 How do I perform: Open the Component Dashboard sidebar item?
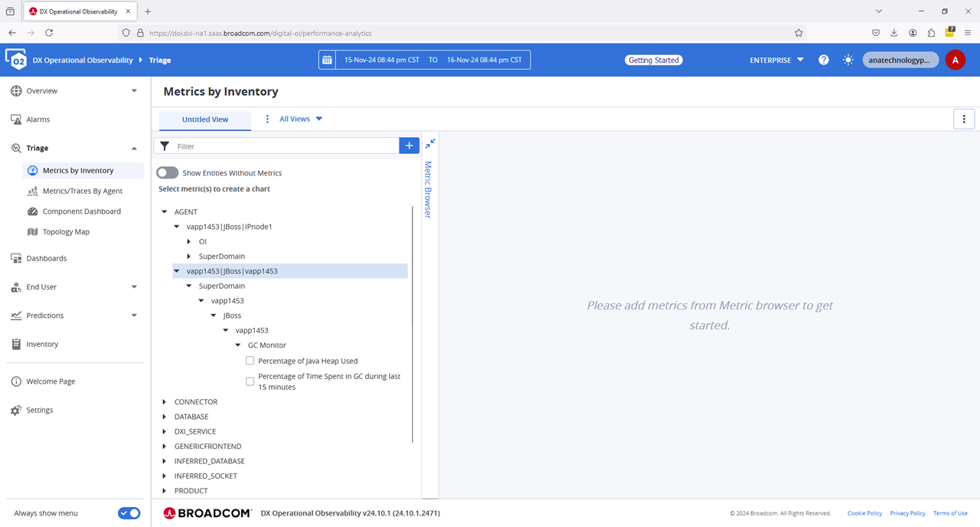tap(81, 211)
